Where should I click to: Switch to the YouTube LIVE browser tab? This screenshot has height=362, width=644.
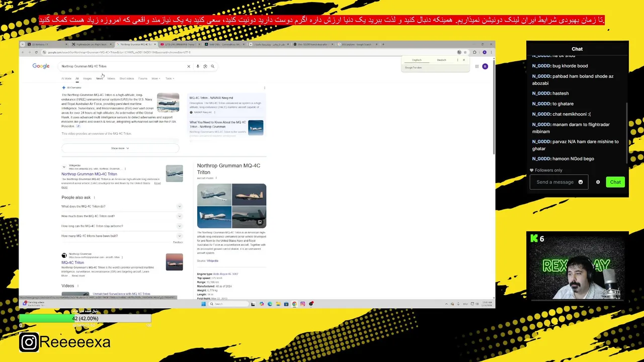[180, 44]
